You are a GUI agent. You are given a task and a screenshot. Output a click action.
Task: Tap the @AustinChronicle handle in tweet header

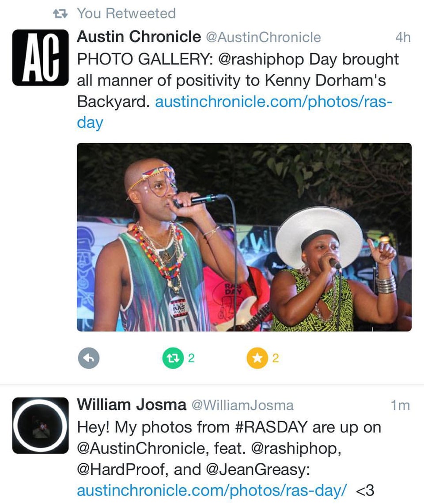263,38
